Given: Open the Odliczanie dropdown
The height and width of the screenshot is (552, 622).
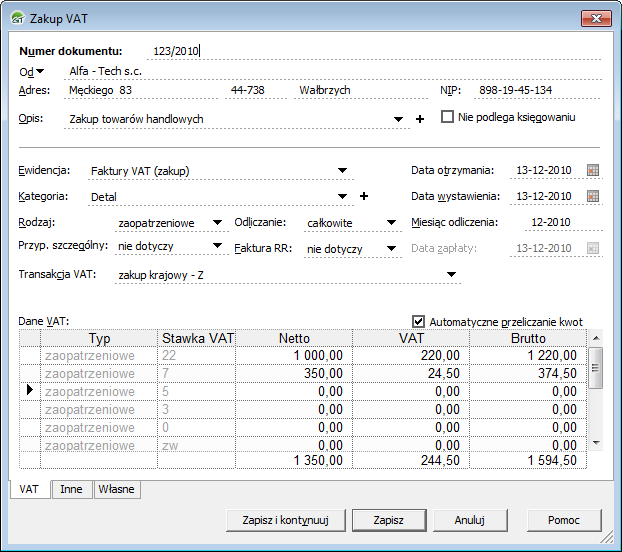Looking at the screenshot, I should point(392,223).
